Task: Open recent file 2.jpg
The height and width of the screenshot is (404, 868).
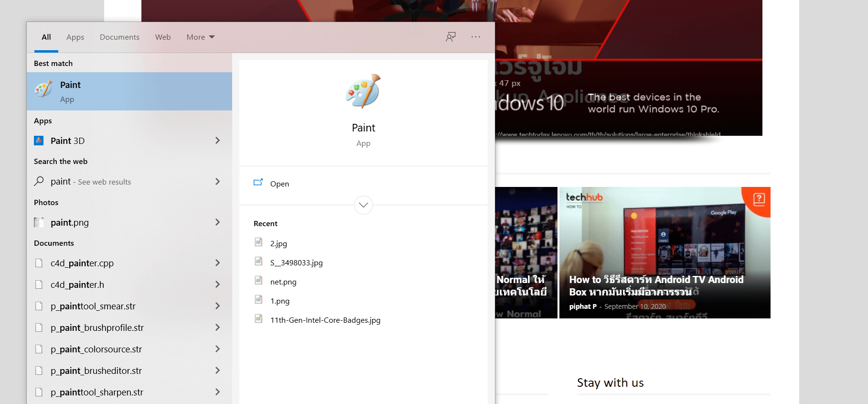Action: coord(279,243)
